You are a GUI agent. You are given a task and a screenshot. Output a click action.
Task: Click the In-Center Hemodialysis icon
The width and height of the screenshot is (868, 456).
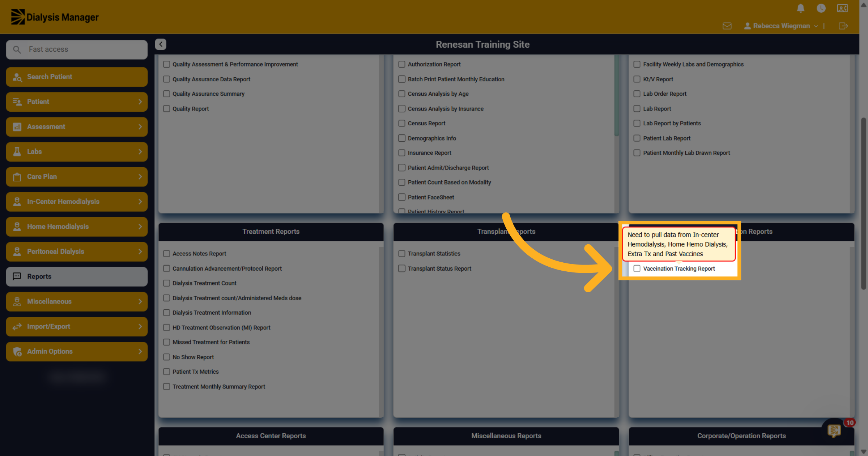[x=17, y=202]
